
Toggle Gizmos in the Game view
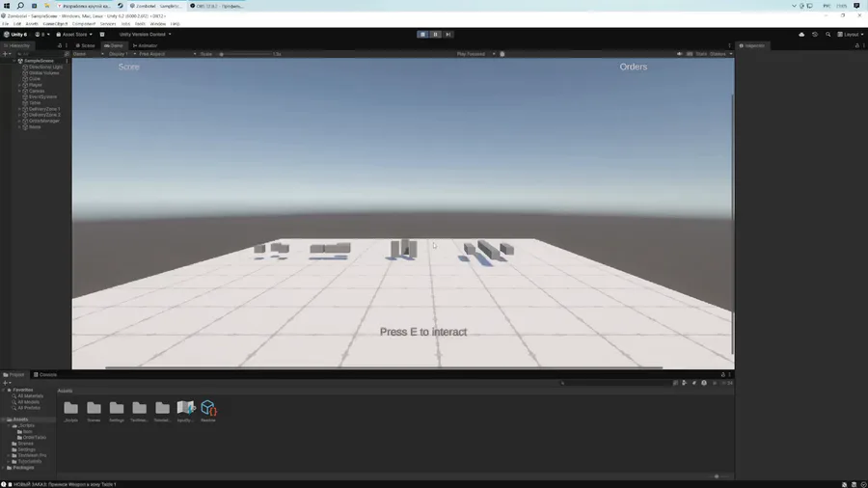tap(718, 54)
